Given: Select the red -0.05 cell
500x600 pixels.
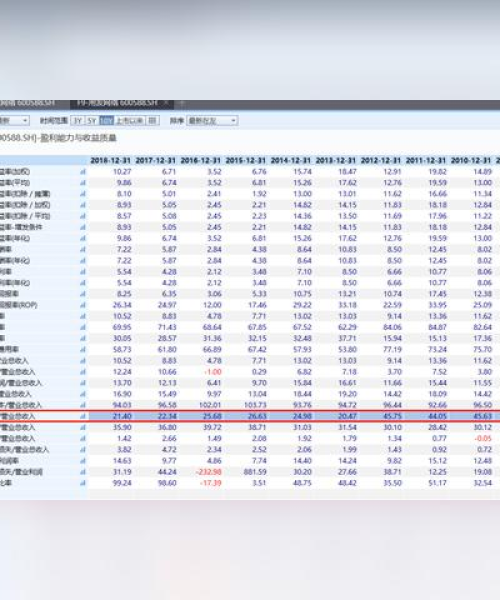Looking at the screenshot, I should (x=483, y=439).
